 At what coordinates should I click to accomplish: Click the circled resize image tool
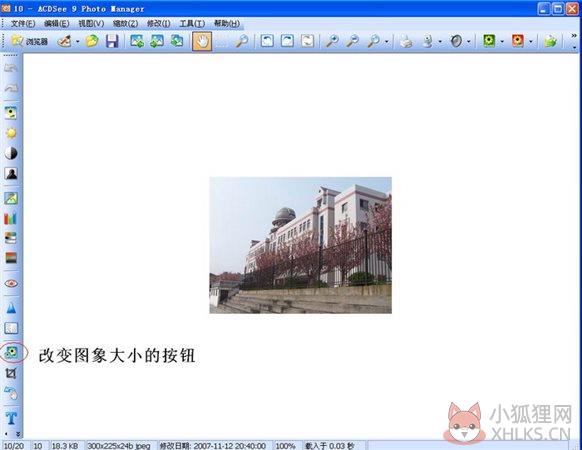12,352
